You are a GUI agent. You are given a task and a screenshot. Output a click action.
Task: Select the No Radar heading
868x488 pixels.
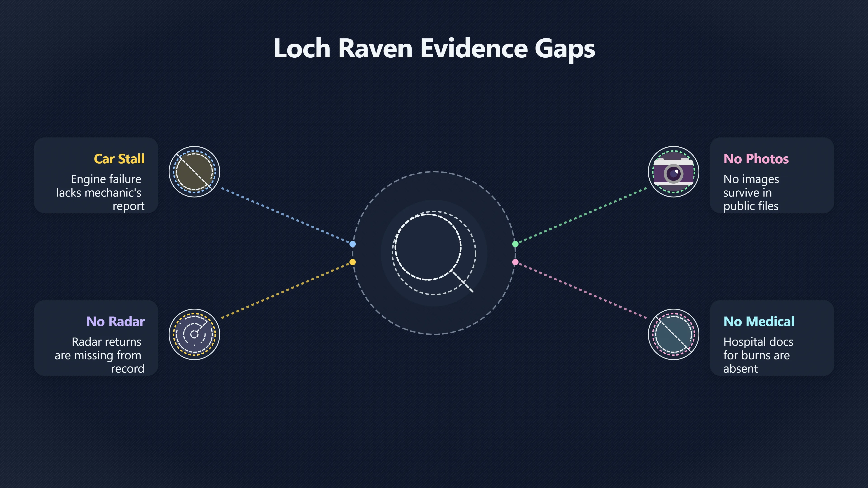click(116, 321)
